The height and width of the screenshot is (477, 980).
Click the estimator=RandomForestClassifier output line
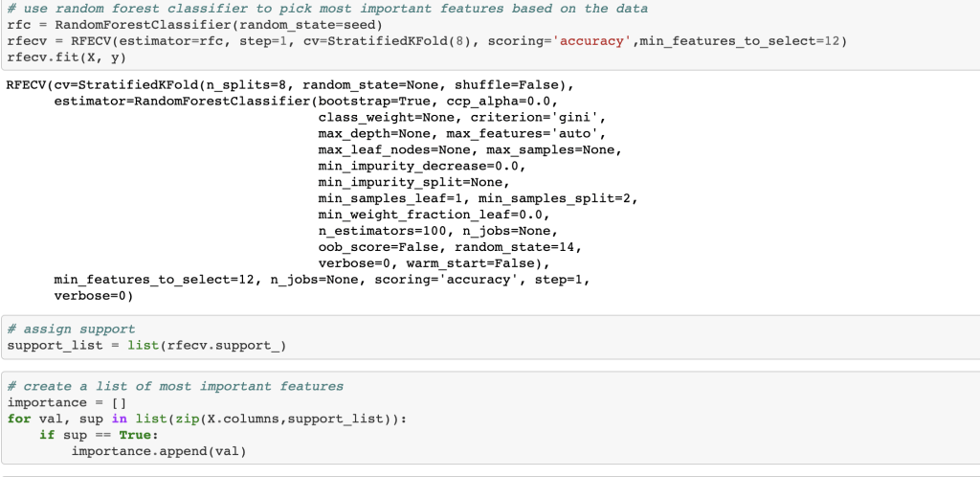[x=306, y=101]
